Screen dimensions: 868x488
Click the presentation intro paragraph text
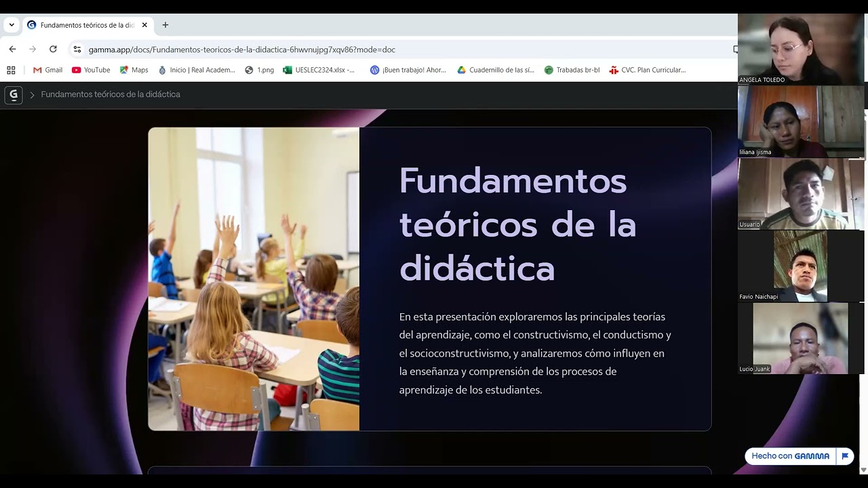tap(535, 353)
